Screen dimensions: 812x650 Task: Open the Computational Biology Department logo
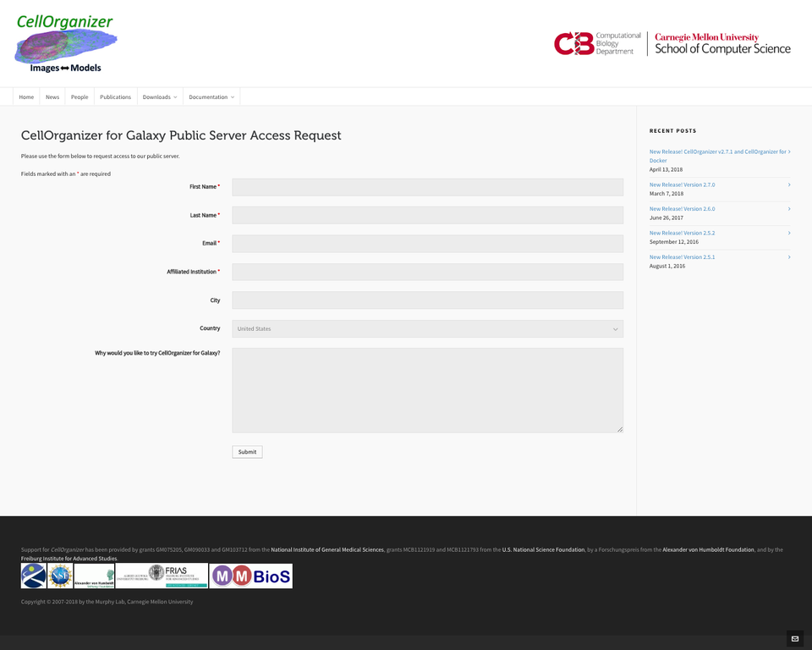[x=597, y=43]
